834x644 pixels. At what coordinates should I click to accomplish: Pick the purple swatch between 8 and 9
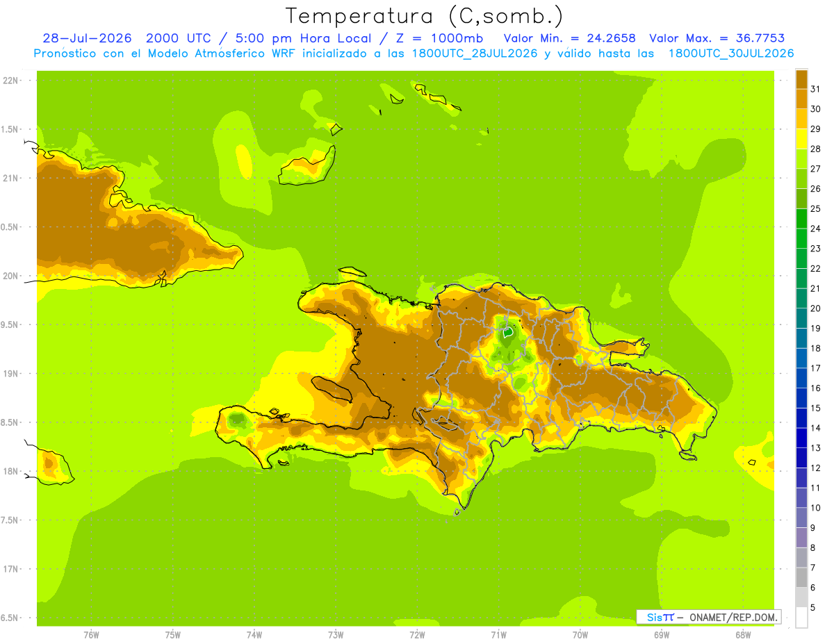pyautogui.click(x=801, y=538)
